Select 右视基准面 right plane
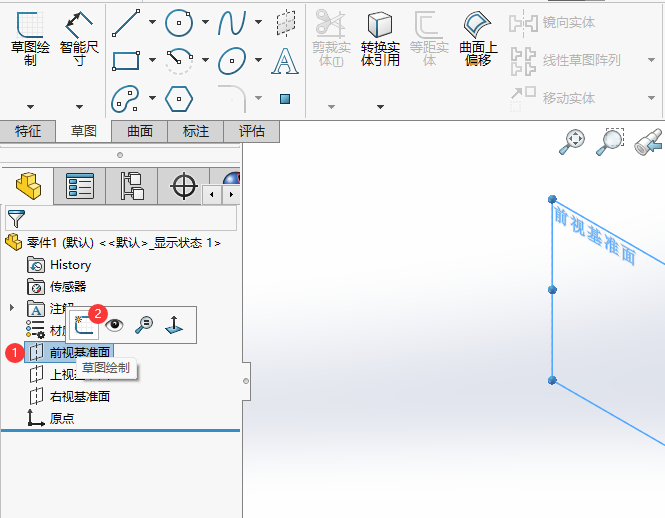Image resolution: width=665 pixels, height=518 pixels. pos(70,397)
